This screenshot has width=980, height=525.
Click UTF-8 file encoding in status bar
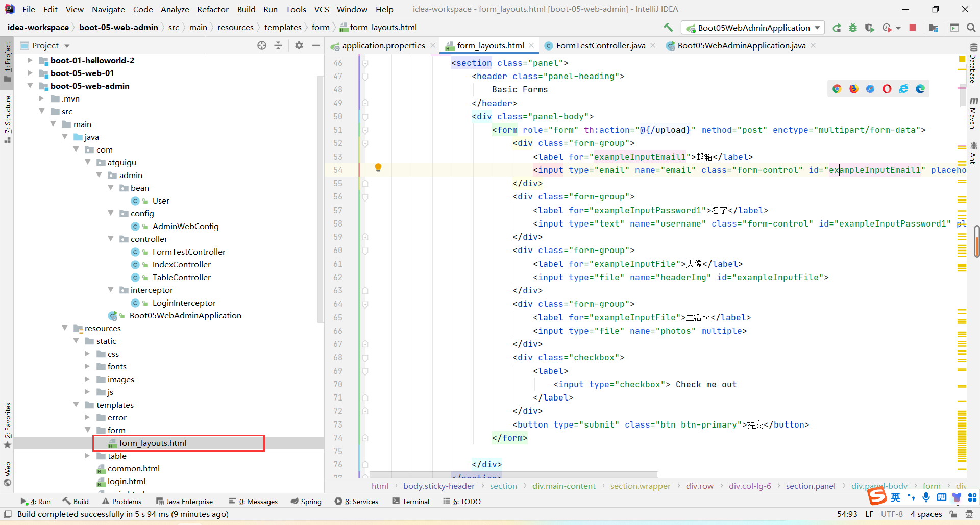tap(892, 514)
